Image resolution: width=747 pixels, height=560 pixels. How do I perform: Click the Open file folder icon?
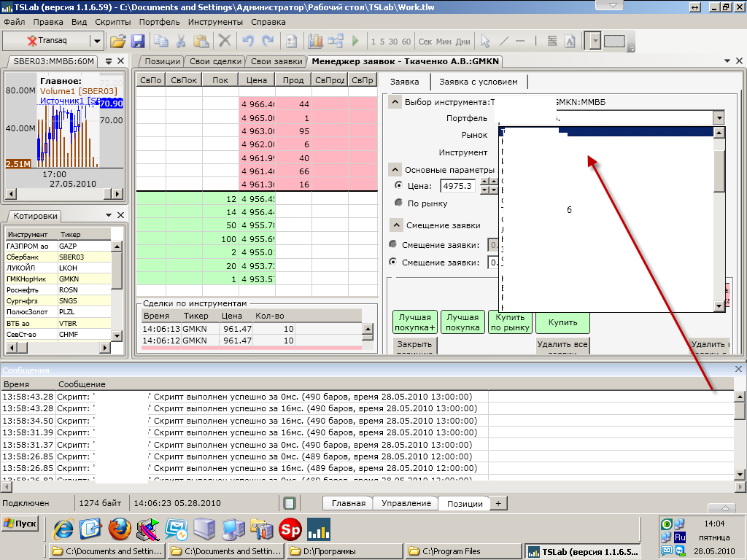point(117,41)
